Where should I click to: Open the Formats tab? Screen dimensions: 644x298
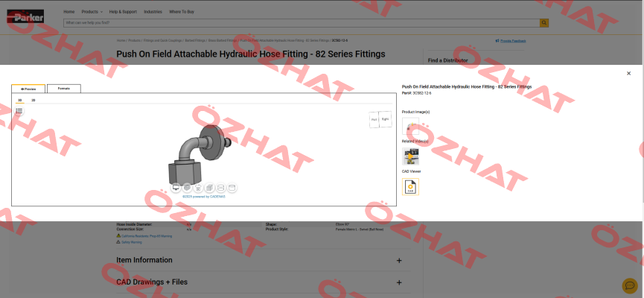(x=64, y=89)
